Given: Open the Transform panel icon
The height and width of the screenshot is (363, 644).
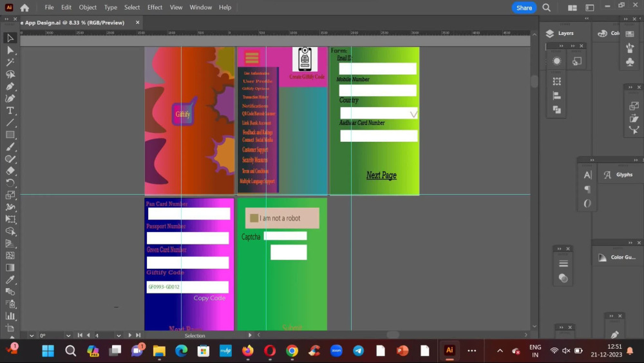Looking at the screenshot, I should tap(557, 81).
